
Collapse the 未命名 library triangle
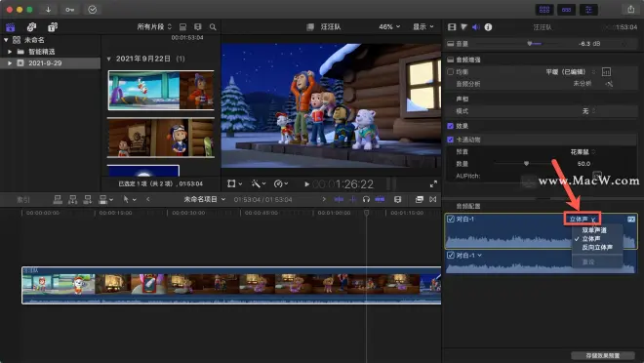(x=6, y=40)
